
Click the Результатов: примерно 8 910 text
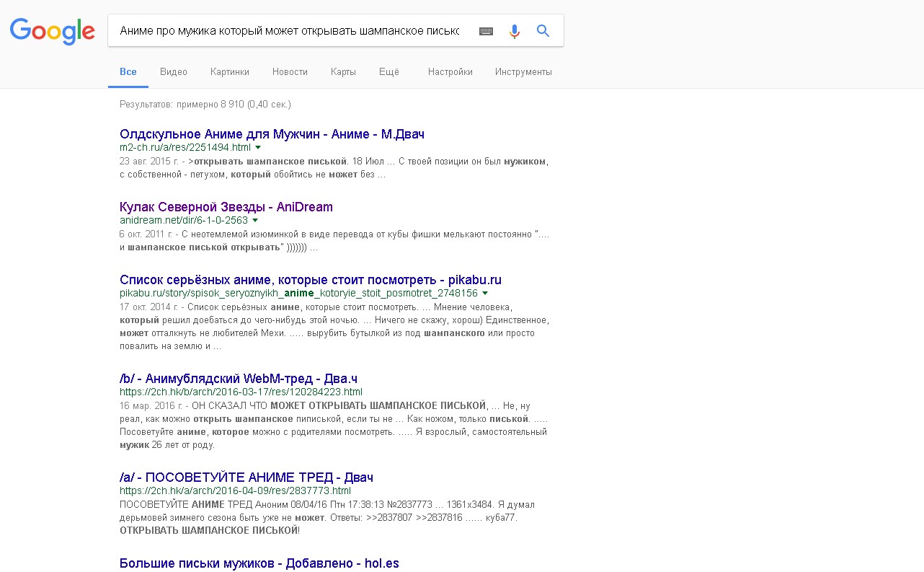(205, 105)
